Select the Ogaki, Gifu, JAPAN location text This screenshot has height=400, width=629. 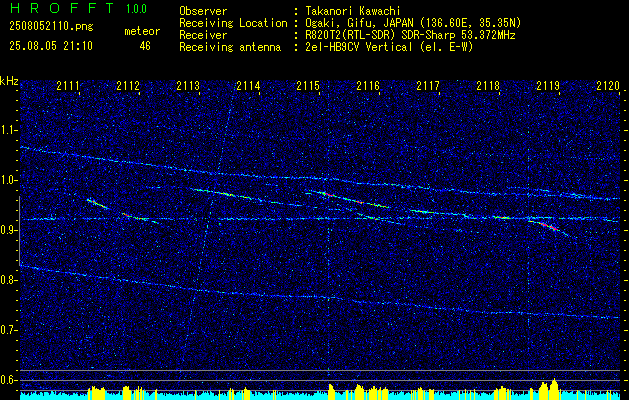pyautogui.click(x=413, y=23)
